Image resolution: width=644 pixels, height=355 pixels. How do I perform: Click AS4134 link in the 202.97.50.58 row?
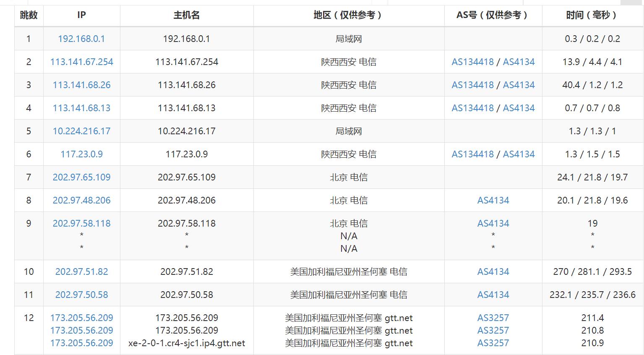(x=493, y=295)
